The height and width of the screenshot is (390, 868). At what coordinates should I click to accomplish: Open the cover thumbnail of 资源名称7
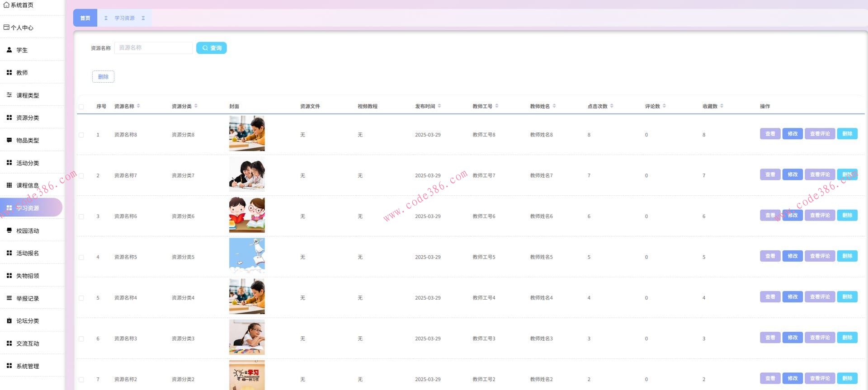[x=247, y=174]
